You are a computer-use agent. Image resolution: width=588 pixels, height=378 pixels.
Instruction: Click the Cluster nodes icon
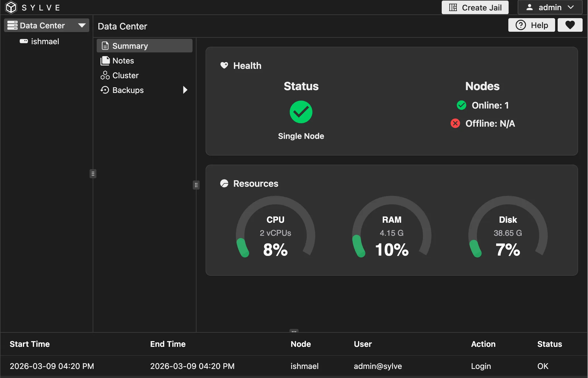pyautogui.click(x=105, y=75)
